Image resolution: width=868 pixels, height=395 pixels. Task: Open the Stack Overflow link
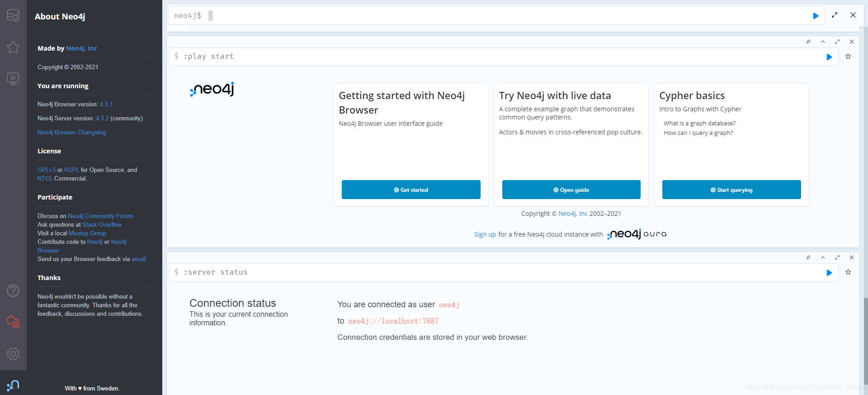tap(102, 225)
